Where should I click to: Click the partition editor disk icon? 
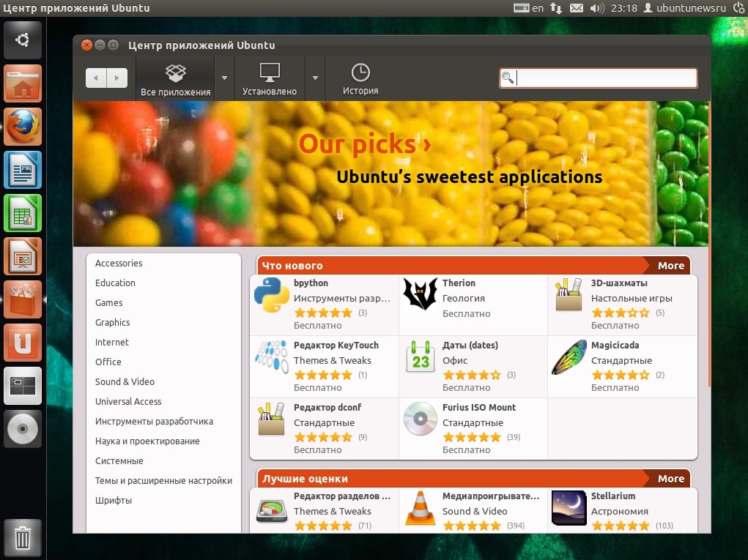click(x=272, y=510)
